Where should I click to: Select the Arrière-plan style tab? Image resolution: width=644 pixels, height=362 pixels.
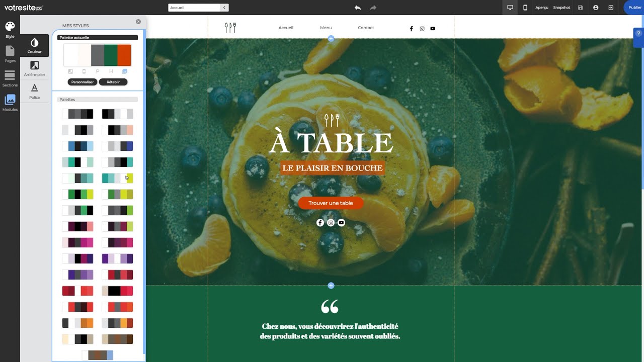click(x=35, y=68)
